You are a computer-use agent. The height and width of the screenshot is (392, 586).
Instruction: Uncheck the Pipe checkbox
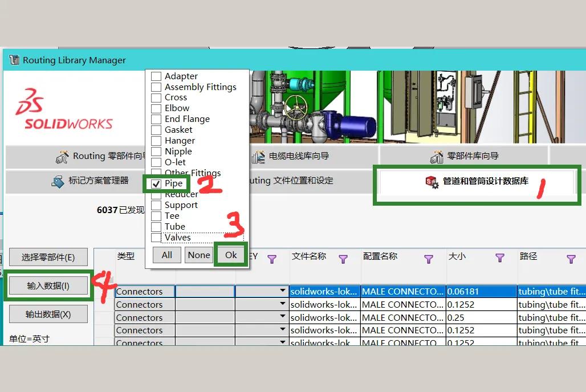[x=156, y=183]
